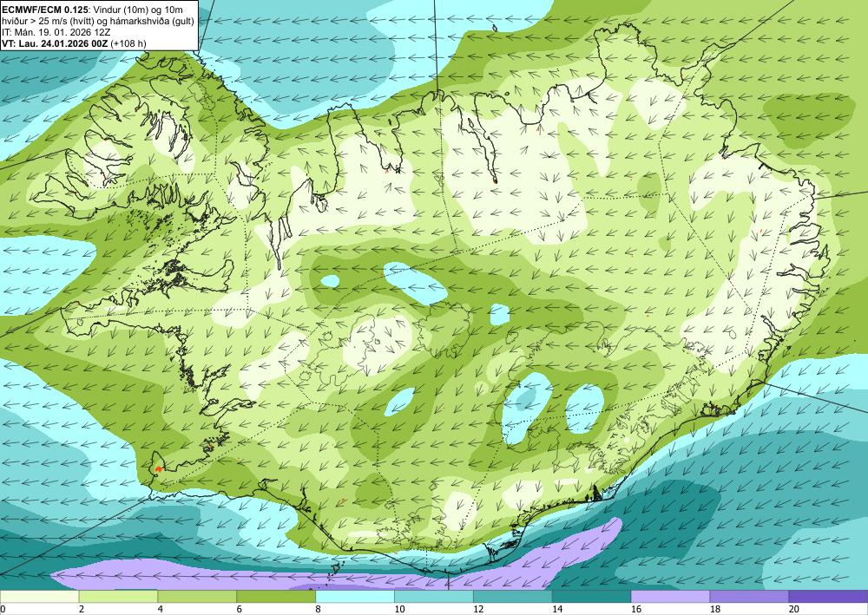Click the legend scale label '2'
Image resolution: width=868 pixels, height=615 pixels.
[x=82, y=610]
